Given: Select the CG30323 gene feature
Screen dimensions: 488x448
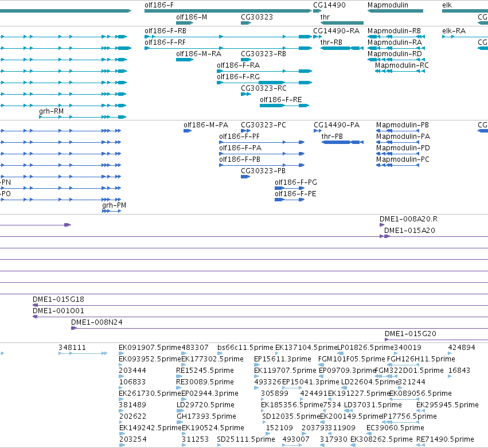Looking at the screenshot, I should click(246, 23).
